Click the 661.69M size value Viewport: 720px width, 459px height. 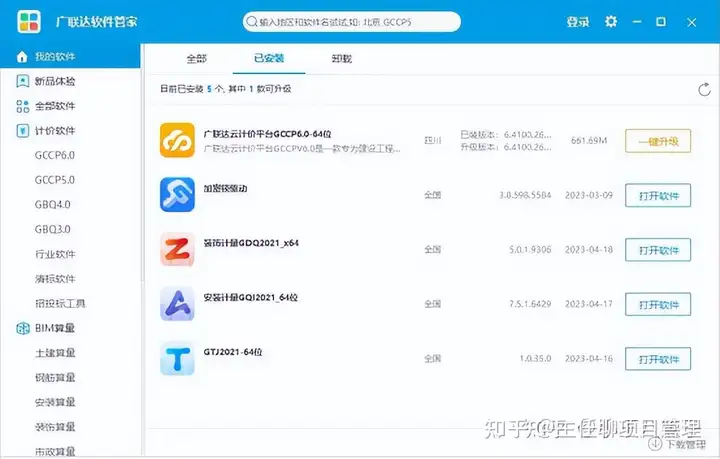tap(589, 140)
